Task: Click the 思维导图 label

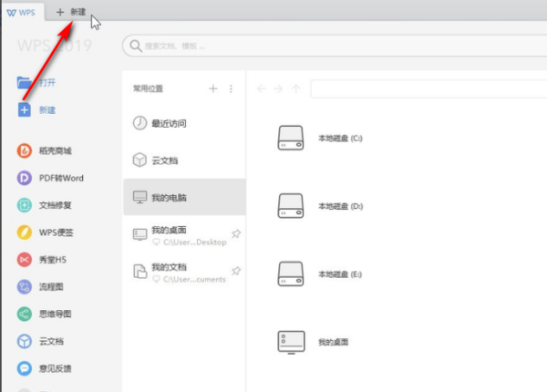Action: tap(55, 314)
